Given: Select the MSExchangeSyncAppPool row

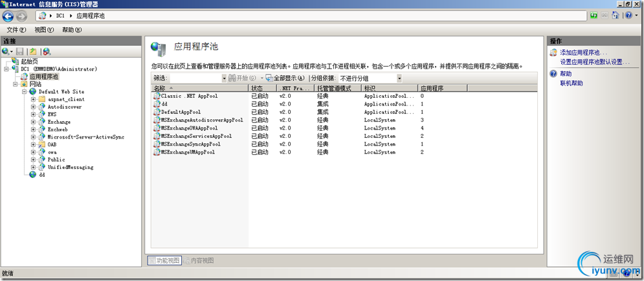Looking at the screenshot, I should coord(344,144).
